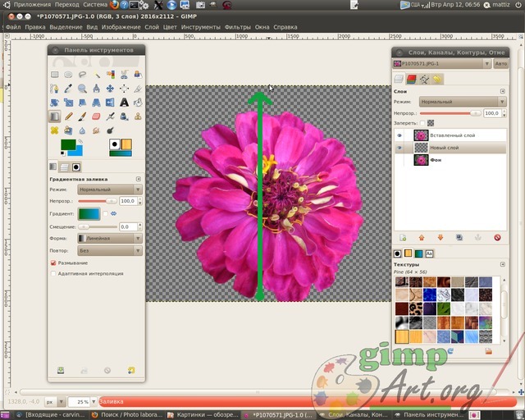Create a new layer in Layers panel
The width and height of the screenshot is (525, 420).
pyautogui.click(x=403, y=238)
